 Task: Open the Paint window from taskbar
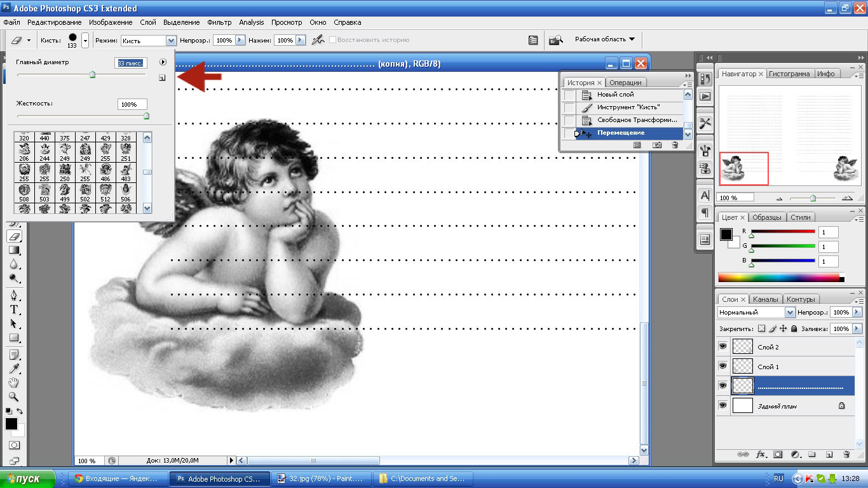[321, 478]
